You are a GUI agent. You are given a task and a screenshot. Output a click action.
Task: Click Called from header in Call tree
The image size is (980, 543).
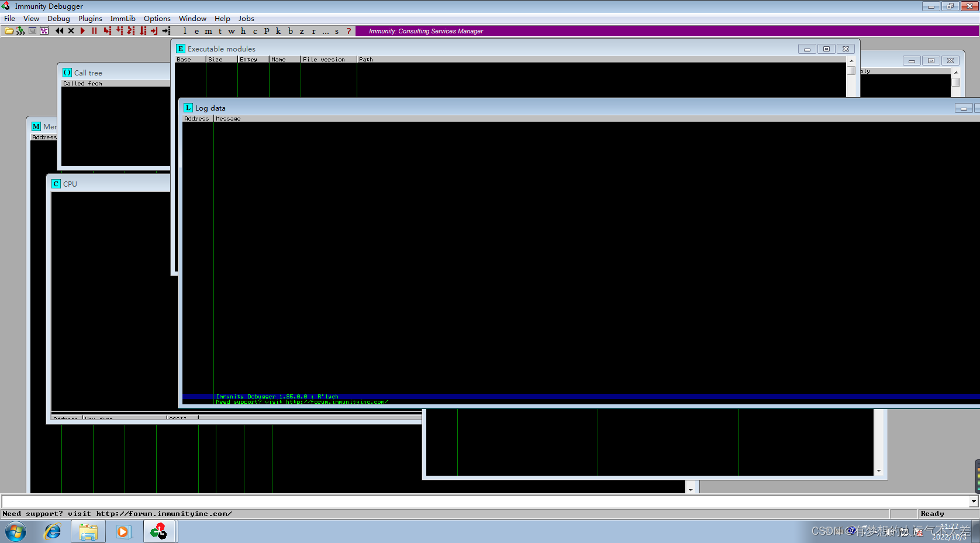coord(116,84)
